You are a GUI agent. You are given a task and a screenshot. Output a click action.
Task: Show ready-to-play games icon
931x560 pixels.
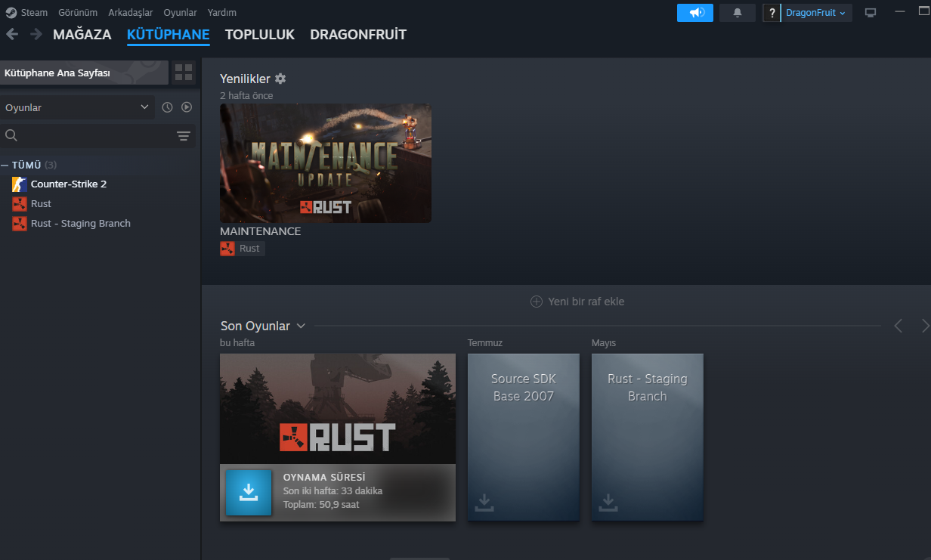pos(187,107)
